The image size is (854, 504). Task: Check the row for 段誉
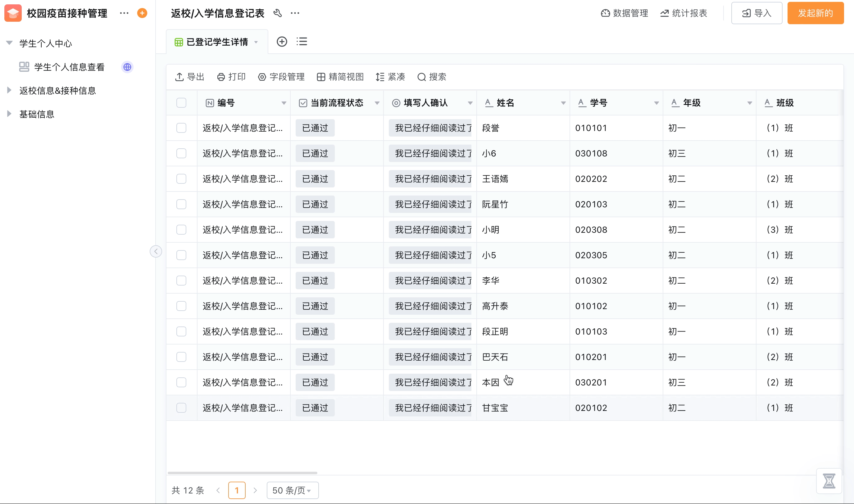[x=181, y=128]
